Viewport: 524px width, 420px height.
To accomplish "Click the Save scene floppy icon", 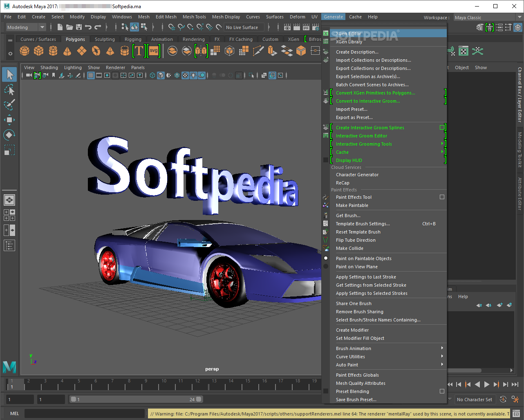I will (79, 27).
